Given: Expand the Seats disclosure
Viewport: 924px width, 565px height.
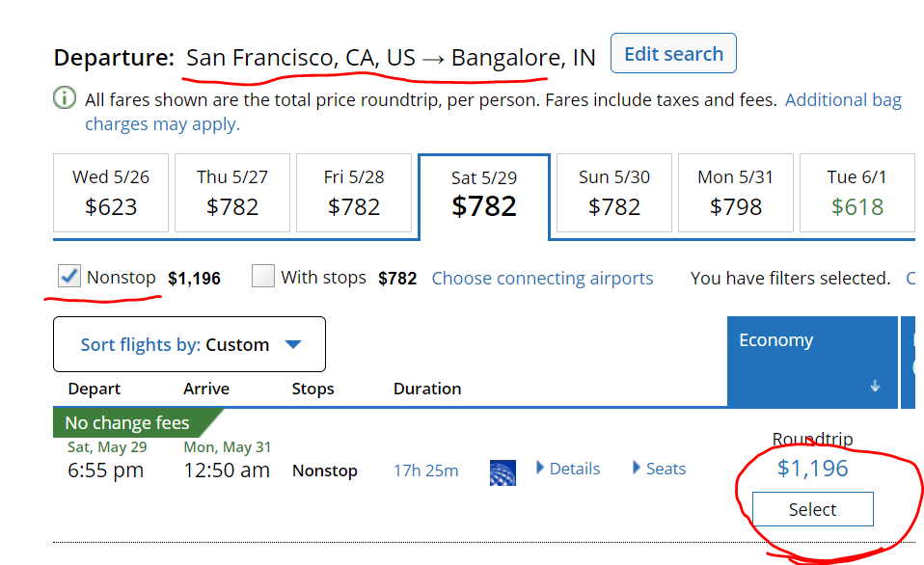Looking at the screenshot, I should tap(660, 469).
